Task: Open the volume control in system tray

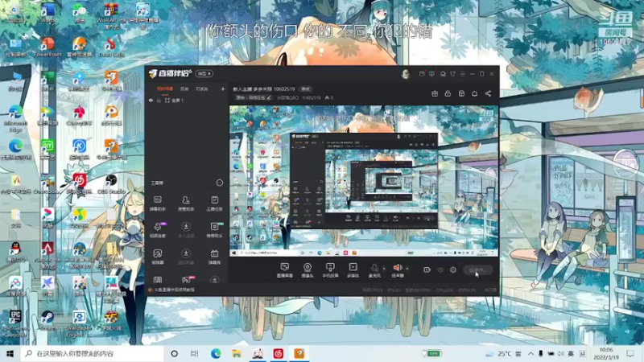Action: pos(560,353)
